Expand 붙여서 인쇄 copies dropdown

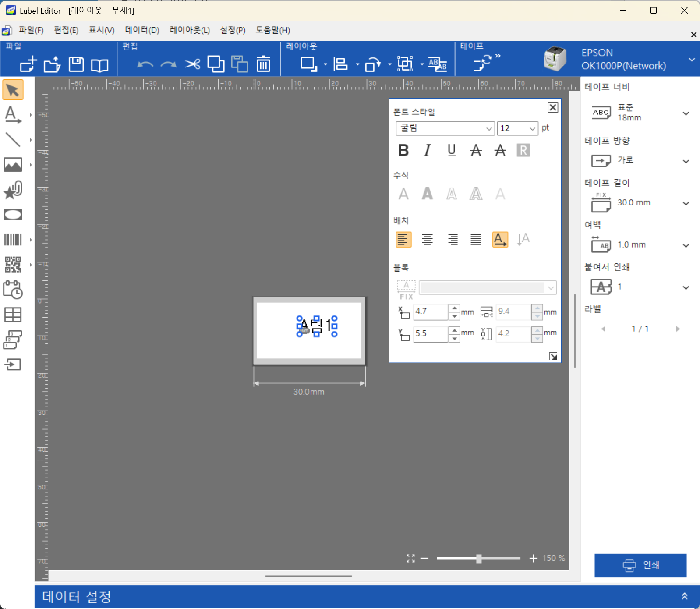coord(686,287)
